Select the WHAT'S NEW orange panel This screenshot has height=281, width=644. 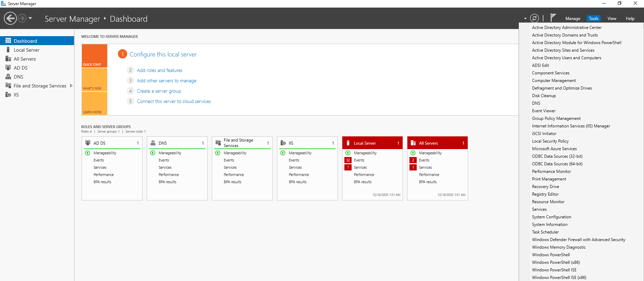coord(94,80)
